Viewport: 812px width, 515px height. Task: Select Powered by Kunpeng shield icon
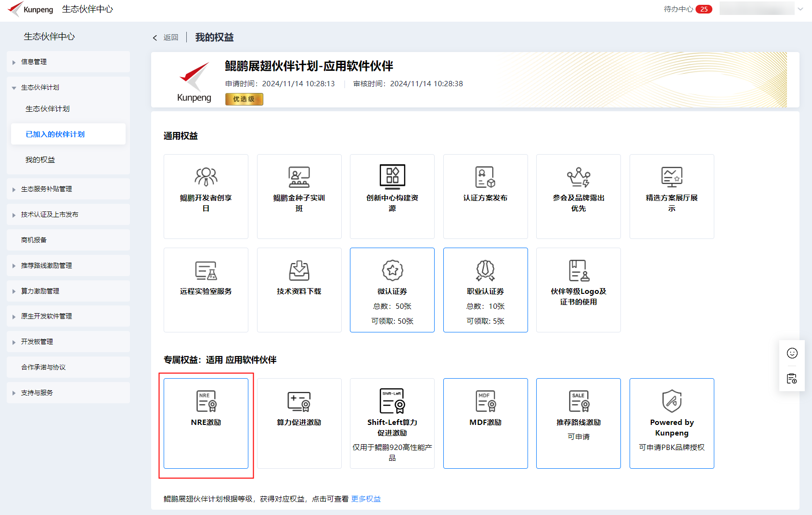pos(671,401)
